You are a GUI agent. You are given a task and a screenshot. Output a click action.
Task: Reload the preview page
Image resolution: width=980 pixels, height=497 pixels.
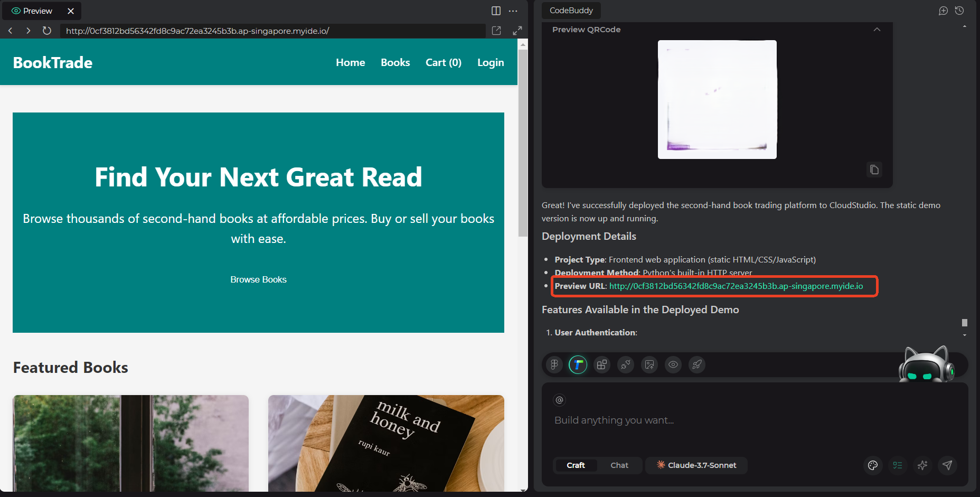(46, 31)
